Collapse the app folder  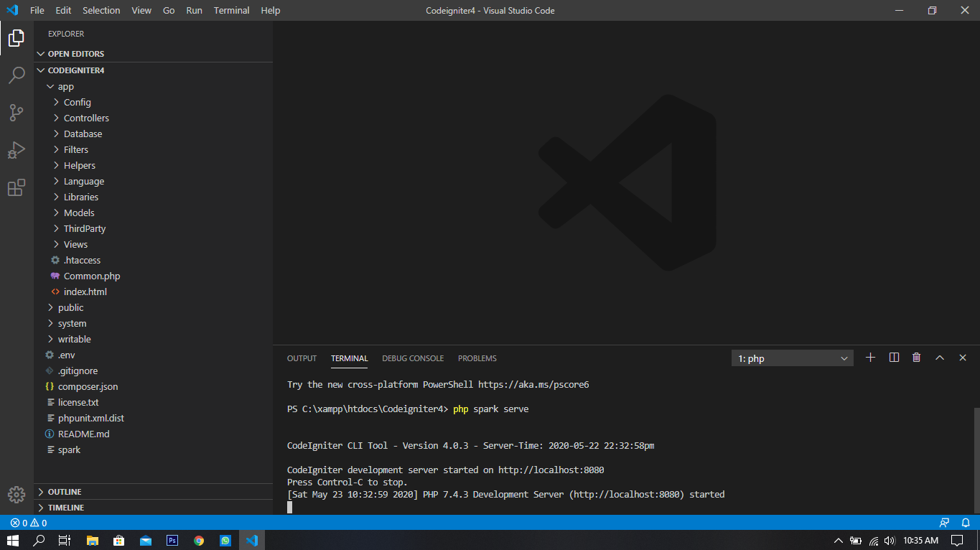pos(153,86)
